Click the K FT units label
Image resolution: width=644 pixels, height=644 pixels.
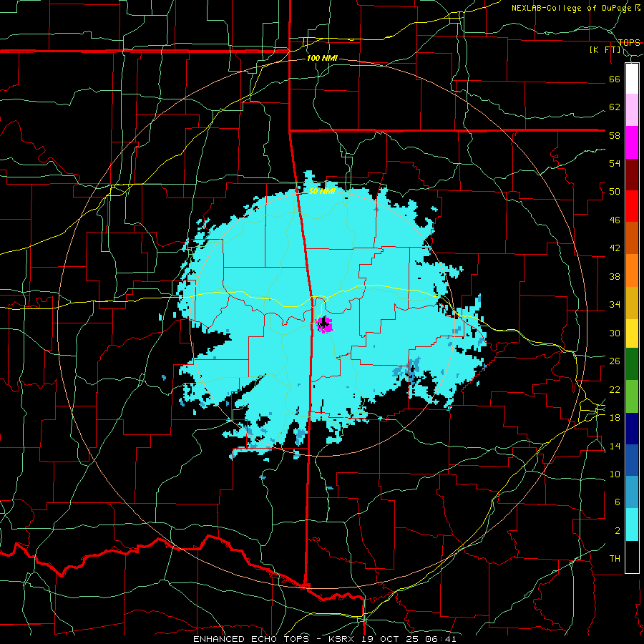[x=605, y=50]
